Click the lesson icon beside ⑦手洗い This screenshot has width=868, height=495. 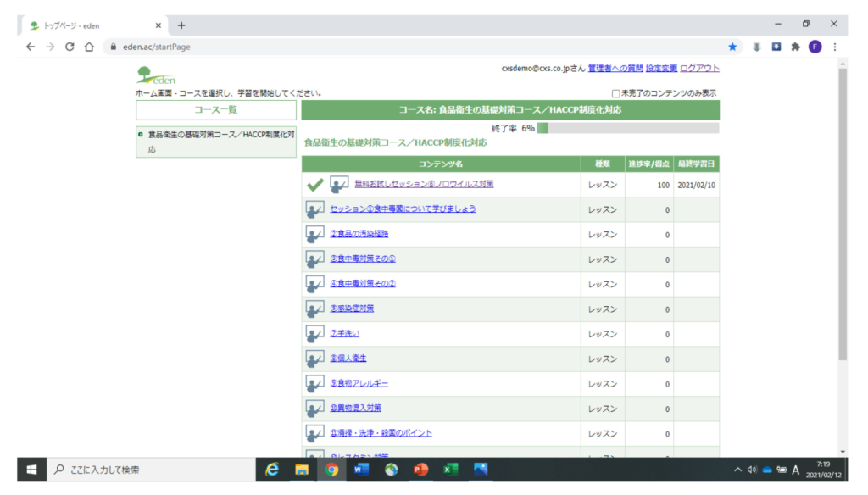tap(314, 334)
